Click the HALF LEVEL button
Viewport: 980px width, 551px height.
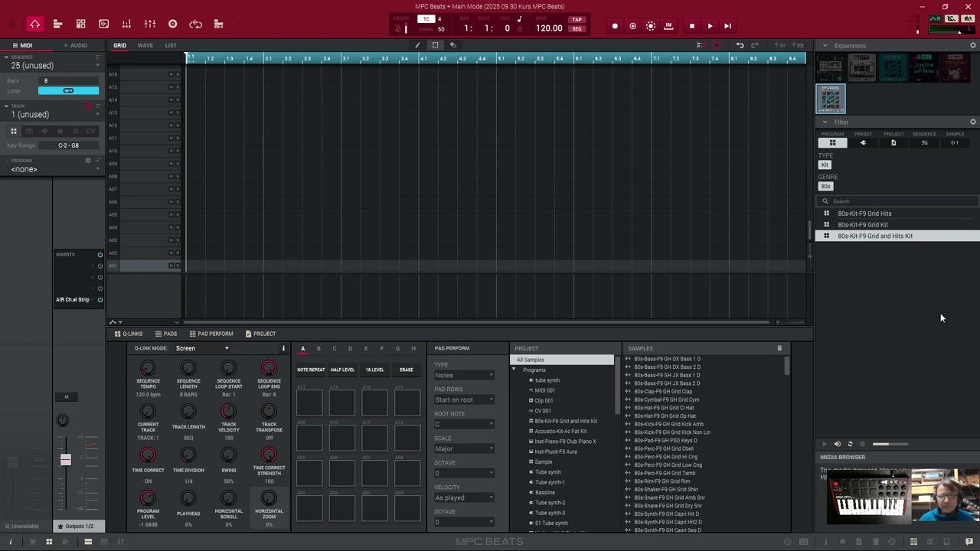[342, 370]
